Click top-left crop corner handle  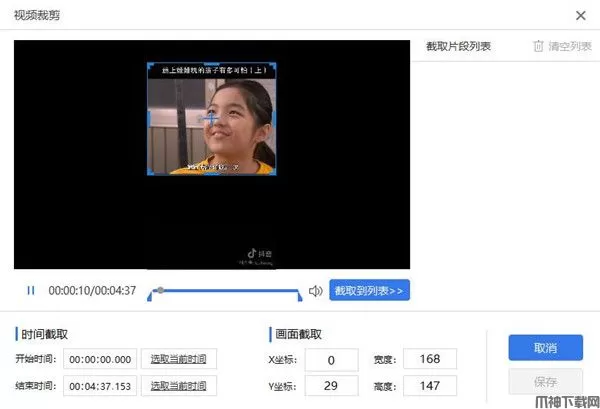tap(150, 66)
